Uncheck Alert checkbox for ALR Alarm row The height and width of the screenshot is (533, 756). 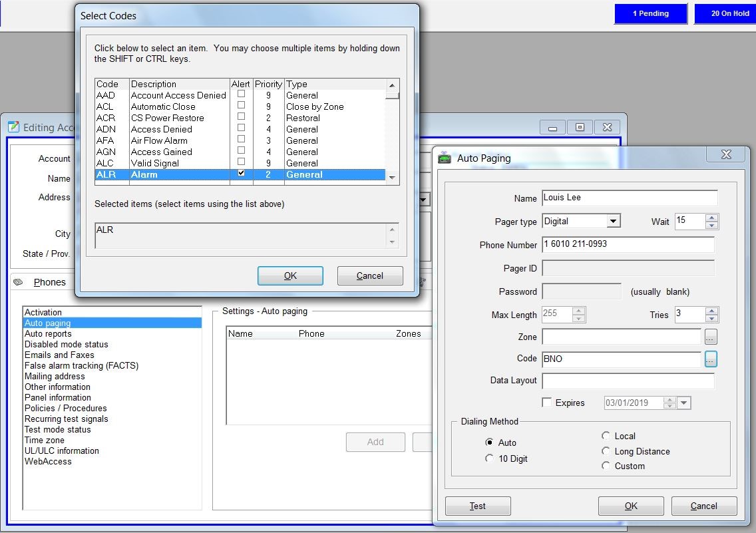coord(241,173)
